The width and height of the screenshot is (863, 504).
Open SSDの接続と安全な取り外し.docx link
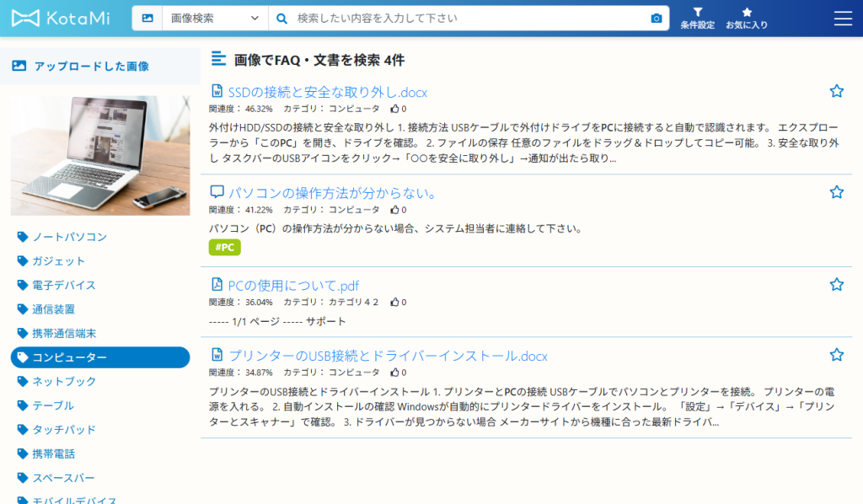click(327, 92)
